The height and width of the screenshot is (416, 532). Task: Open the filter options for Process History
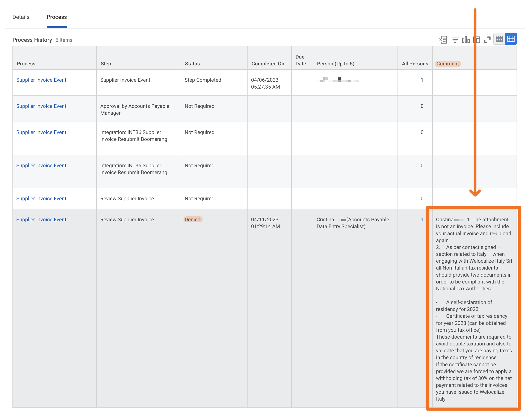pos(455,39)
